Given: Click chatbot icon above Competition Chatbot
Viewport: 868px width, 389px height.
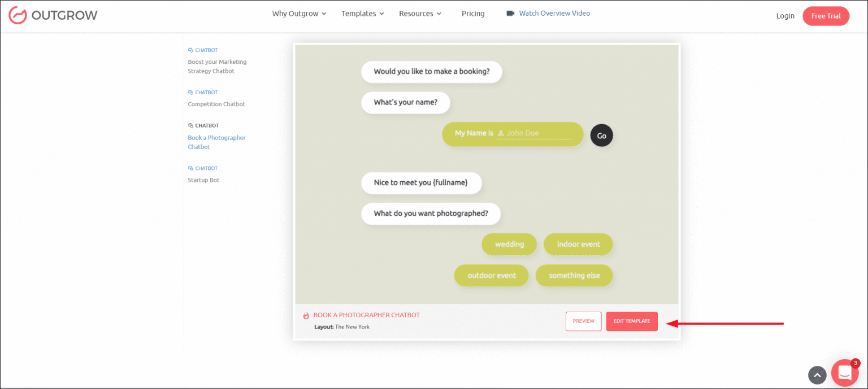Looking at the screenshot, I should [190, 93].
